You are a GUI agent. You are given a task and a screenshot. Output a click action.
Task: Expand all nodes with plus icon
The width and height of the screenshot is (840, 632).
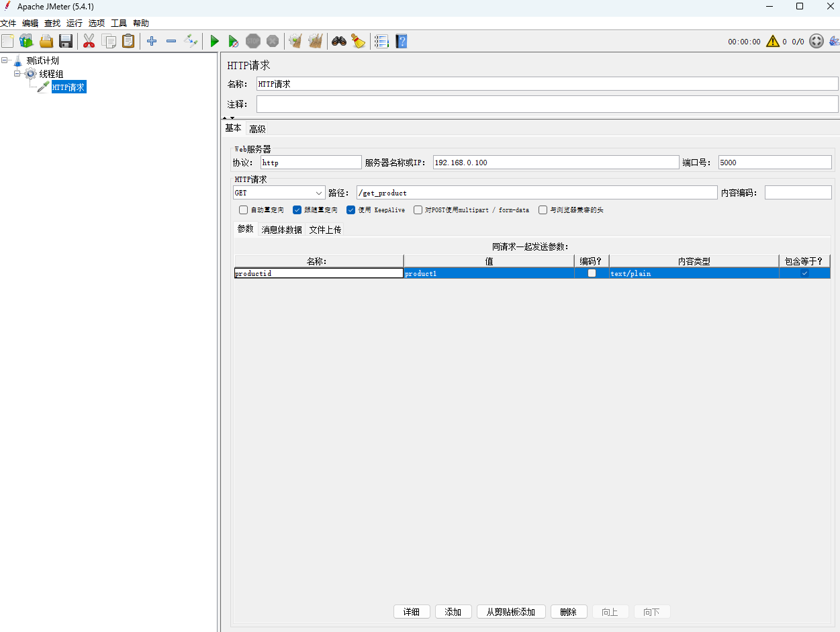[x=152, y=42]
